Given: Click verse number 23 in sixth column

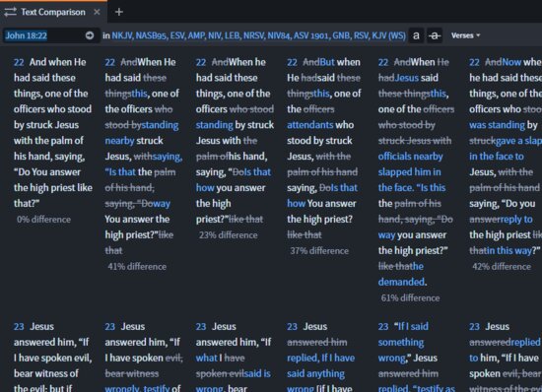Looking at the screenshot, I should click(x=474, y=327).
